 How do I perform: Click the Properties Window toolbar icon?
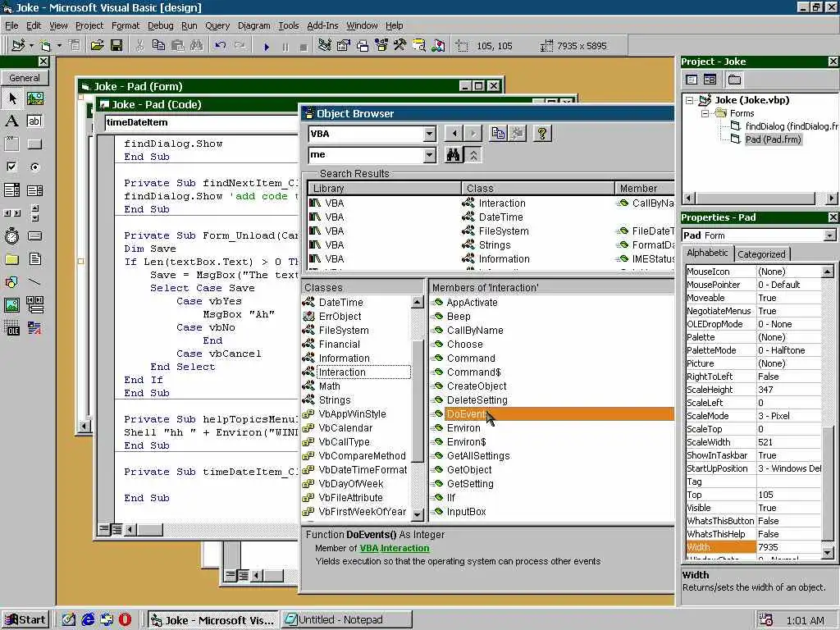344,46
